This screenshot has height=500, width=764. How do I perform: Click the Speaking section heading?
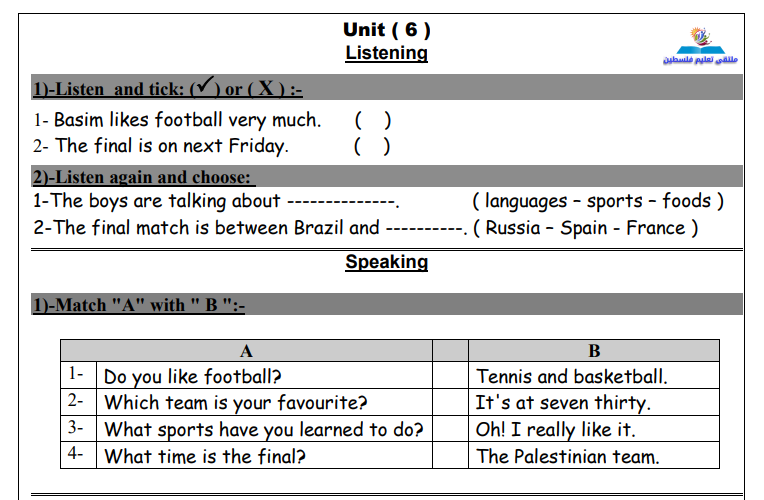[386, 262]
